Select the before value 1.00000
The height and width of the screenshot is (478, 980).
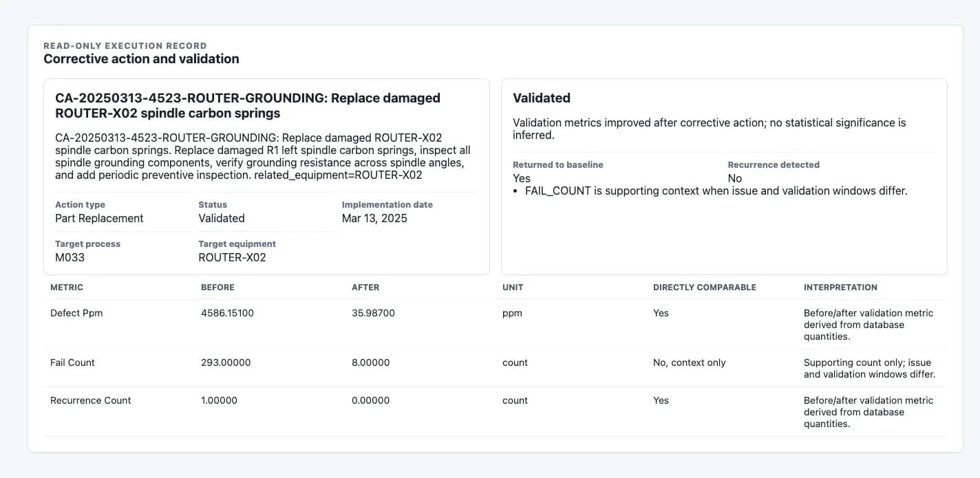(219, 400)
